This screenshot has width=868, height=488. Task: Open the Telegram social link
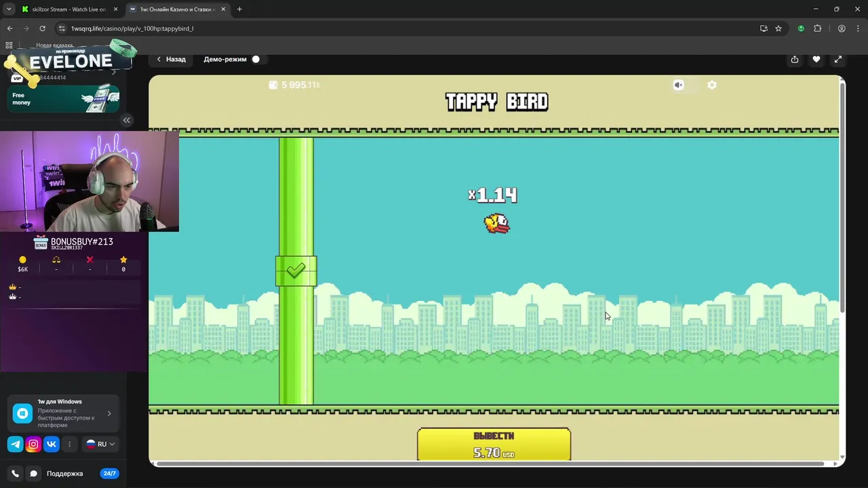[x=15, y=444]
